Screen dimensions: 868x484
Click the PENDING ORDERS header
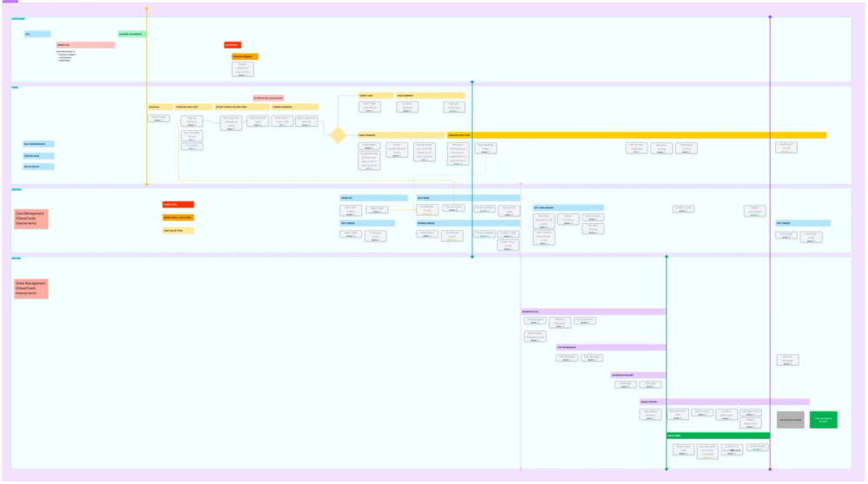[x=469, y=223]
